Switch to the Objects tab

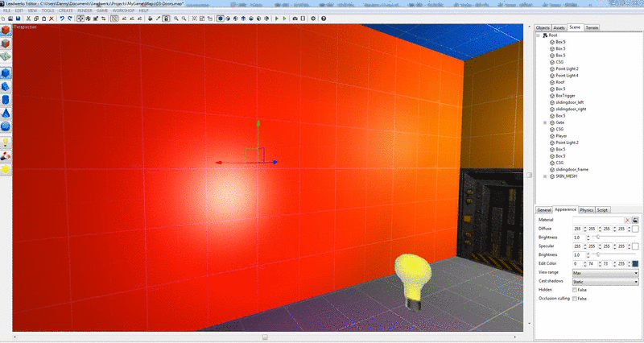543,27
